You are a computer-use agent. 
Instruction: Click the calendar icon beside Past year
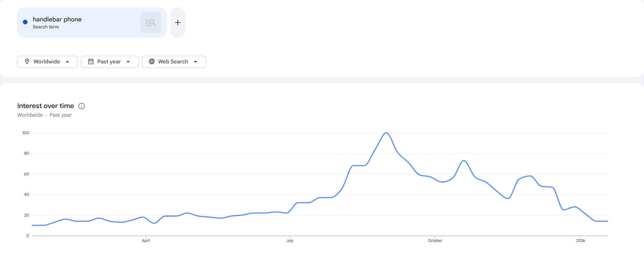91,61
